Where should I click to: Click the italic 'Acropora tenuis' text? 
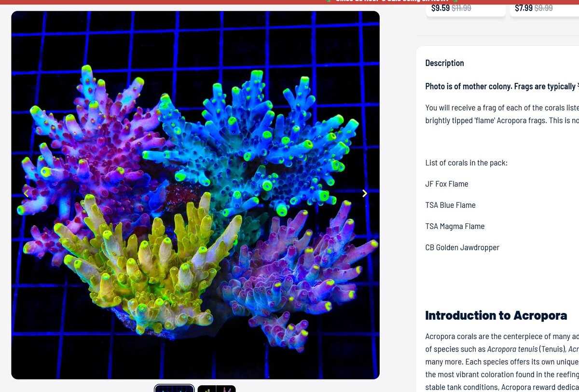coord(512,349)
